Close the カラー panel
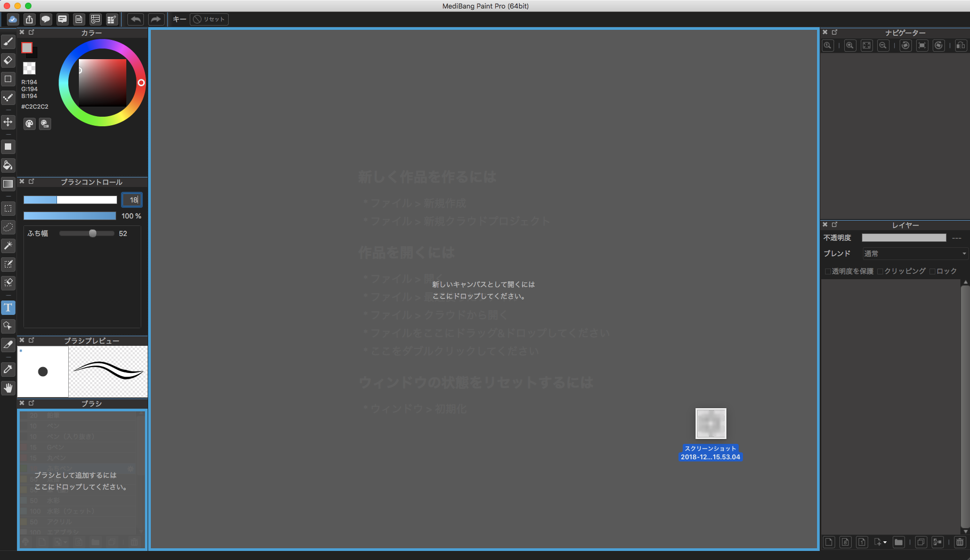This screenshot has height=560, width=970. pos(22,33)
